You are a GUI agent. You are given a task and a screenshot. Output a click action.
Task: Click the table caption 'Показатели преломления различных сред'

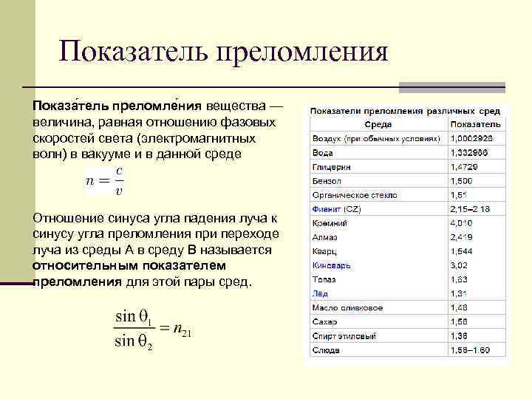point(405,112)
